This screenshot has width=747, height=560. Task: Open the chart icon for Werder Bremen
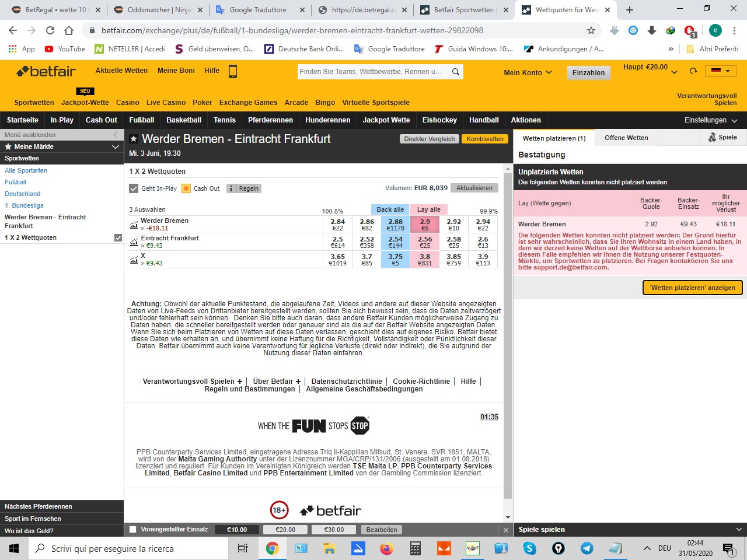(134, 224)
